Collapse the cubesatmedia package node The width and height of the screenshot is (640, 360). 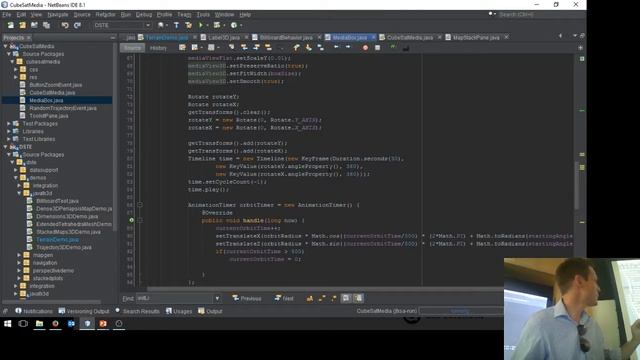[12, 62]
